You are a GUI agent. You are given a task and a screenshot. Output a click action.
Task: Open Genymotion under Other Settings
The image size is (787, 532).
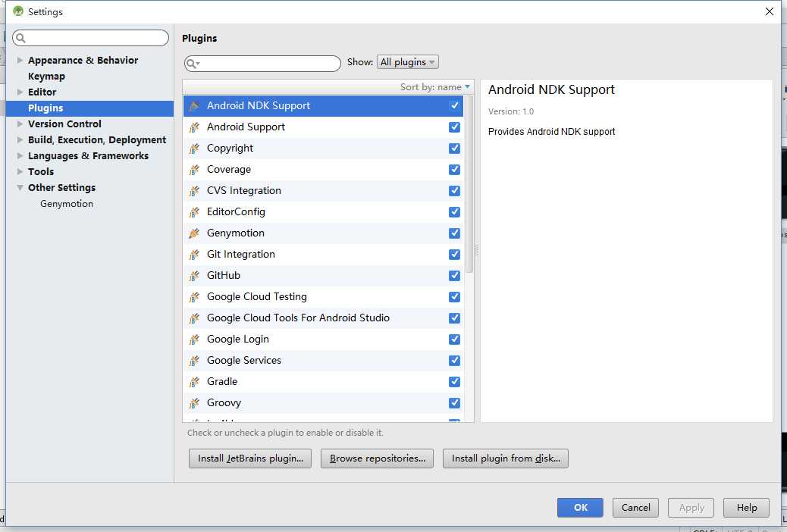[x=67, y=204]
